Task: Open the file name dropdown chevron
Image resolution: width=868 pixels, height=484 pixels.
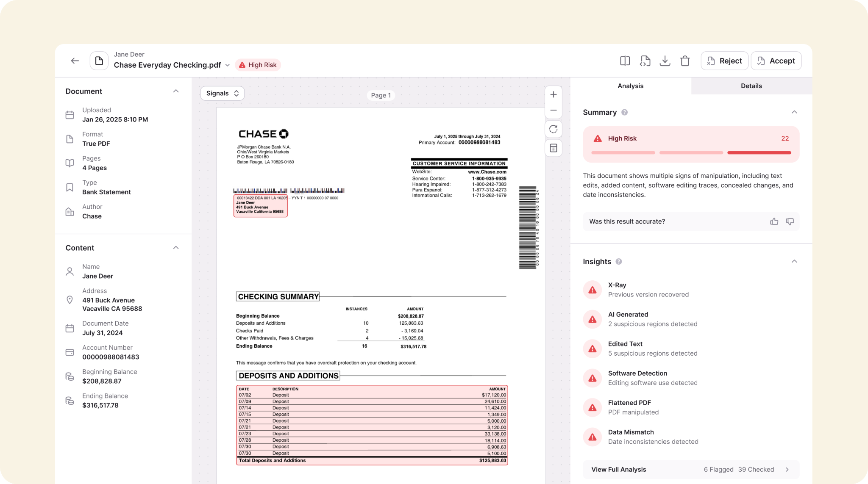Action: [228, 65]
